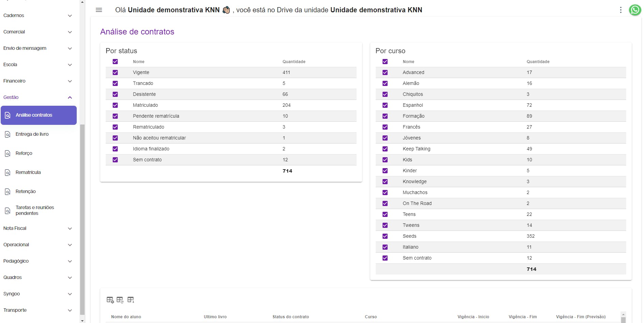Click the Análise contratos document icon
This screenshot has width=644, height=323.
pos(8,115)
